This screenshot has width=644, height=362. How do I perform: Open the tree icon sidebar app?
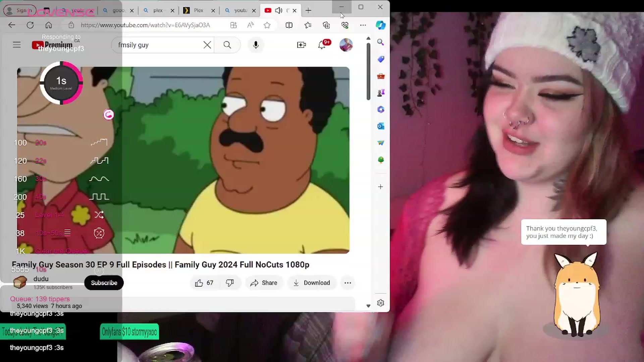380,160
